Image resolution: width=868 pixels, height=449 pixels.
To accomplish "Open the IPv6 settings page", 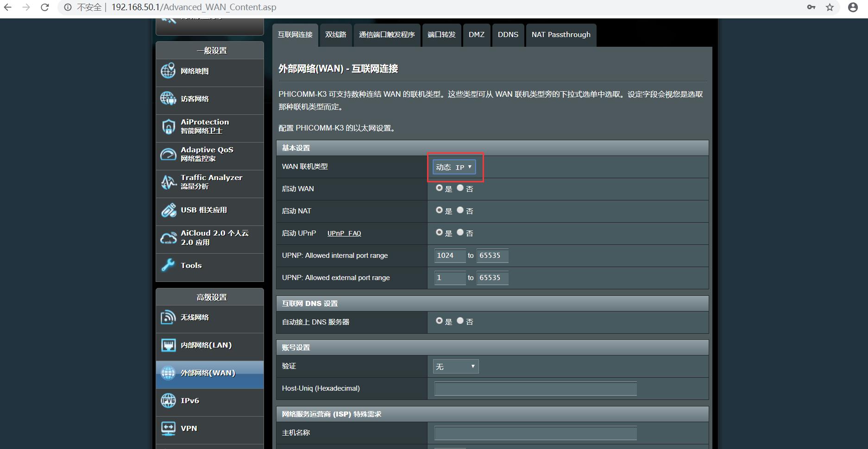I will (x=190, y=400).
